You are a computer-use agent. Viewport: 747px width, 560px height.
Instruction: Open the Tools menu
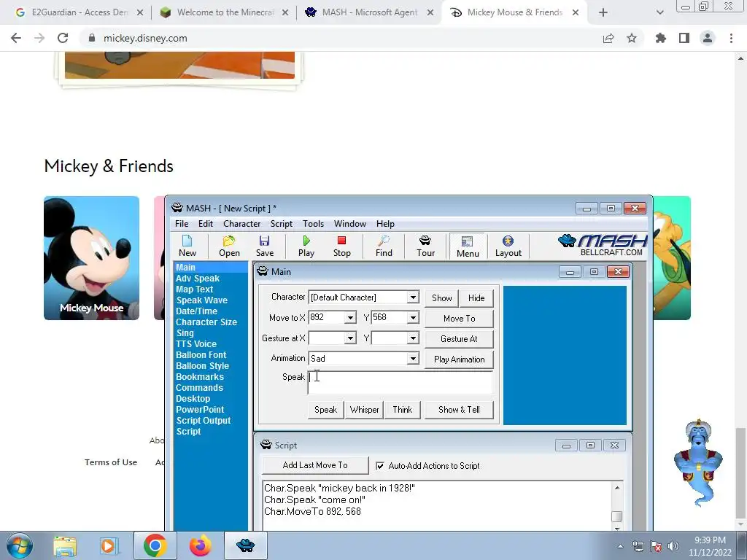click(313, 224)
